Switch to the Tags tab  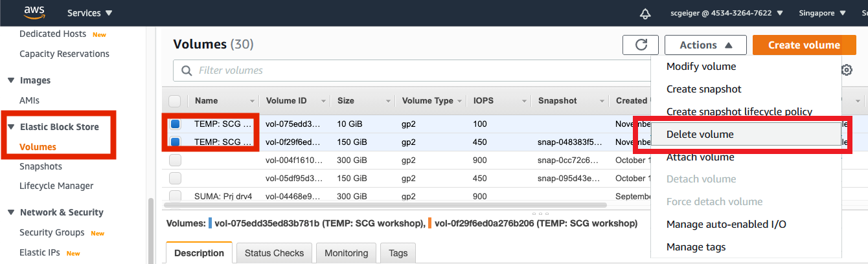[x=398, y=253]
